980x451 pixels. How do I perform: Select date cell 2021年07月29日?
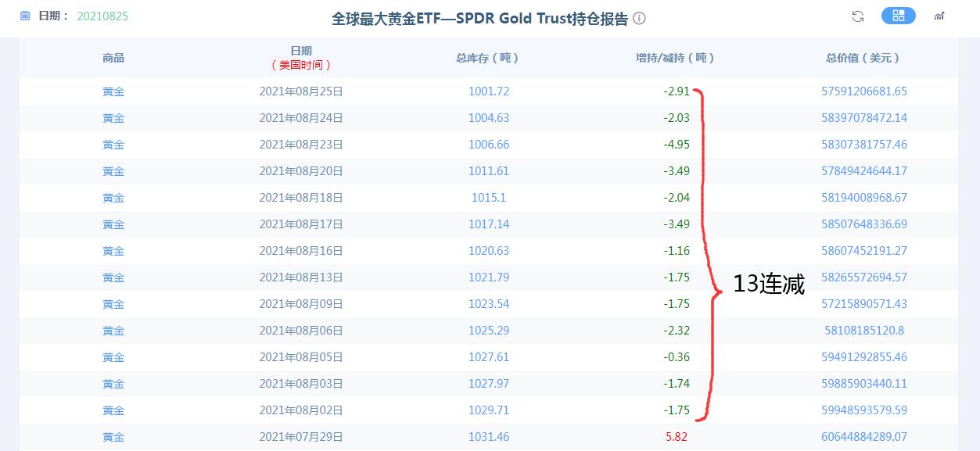pos(301,437)
